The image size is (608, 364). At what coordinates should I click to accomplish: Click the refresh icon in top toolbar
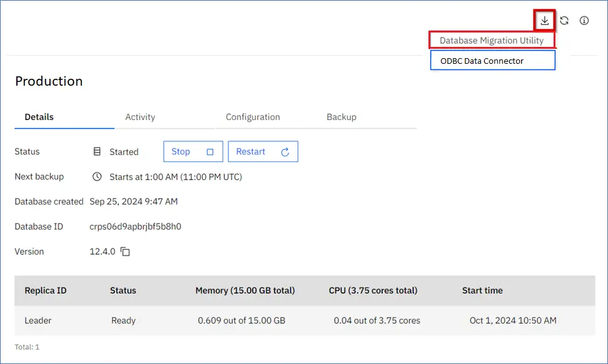tap(564, 21)
